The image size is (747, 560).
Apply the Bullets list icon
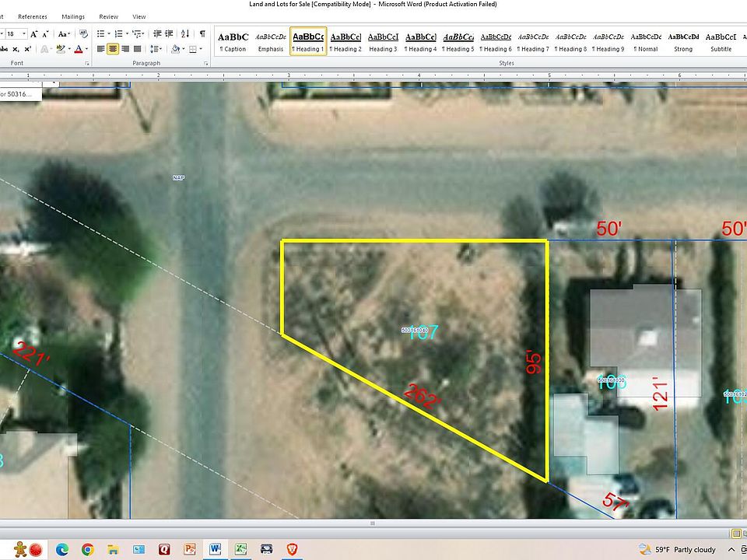pyautogui.click(x=101, y=33)
